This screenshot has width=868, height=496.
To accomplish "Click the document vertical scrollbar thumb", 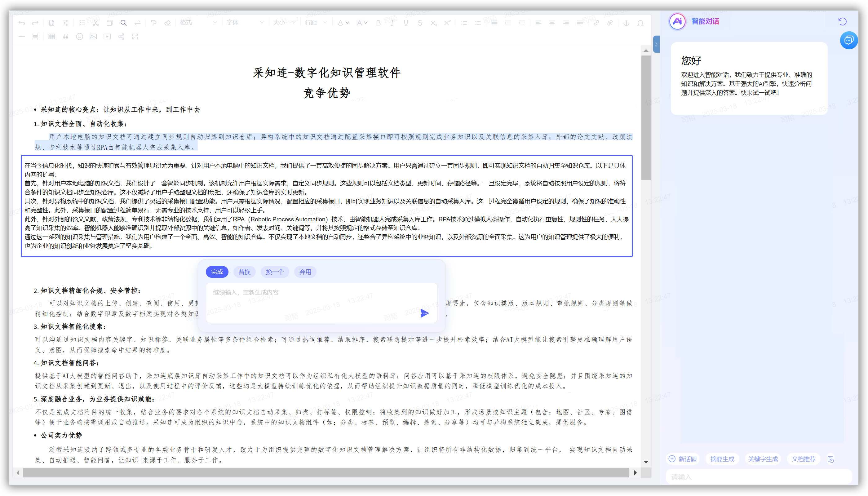I will (x=645, y=117).
